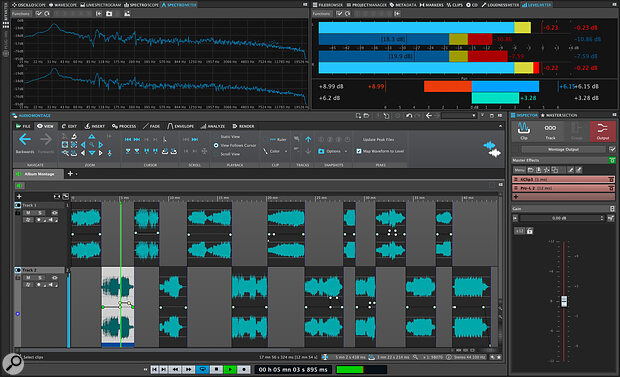Screen dimensions: 620x377
Task: Switch to the Edit tab
Action: [x=69, y=126]
